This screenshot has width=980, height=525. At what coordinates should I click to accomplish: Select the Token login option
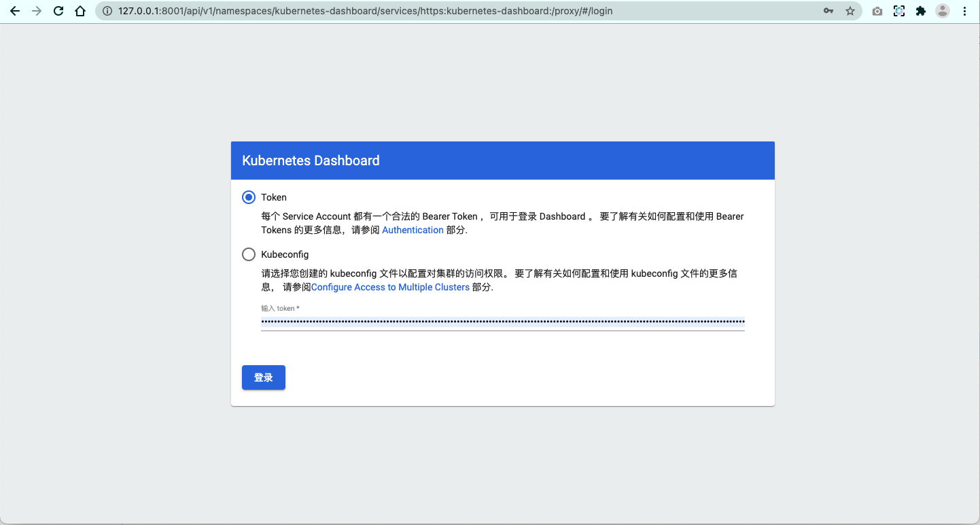249,197
